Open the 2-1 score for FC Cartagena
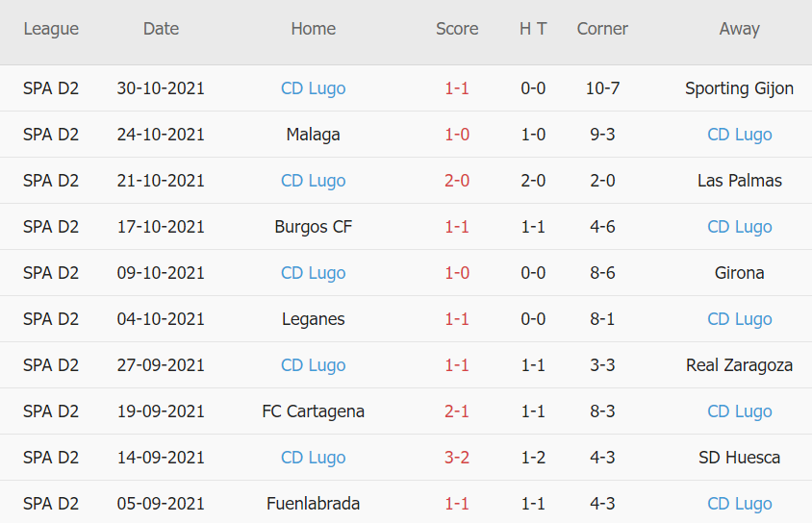812x523 pixels. click(457, 411)
